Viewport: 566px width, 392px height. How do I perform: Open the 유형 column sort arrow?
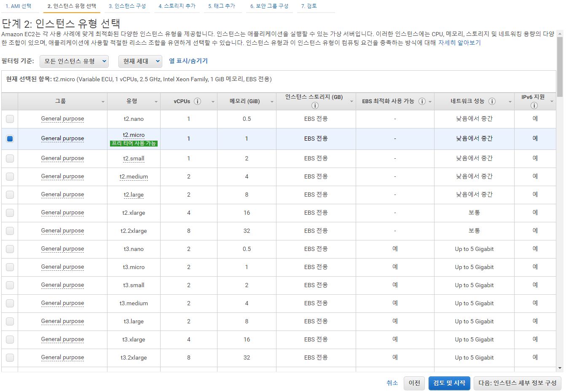click(156, 102)
